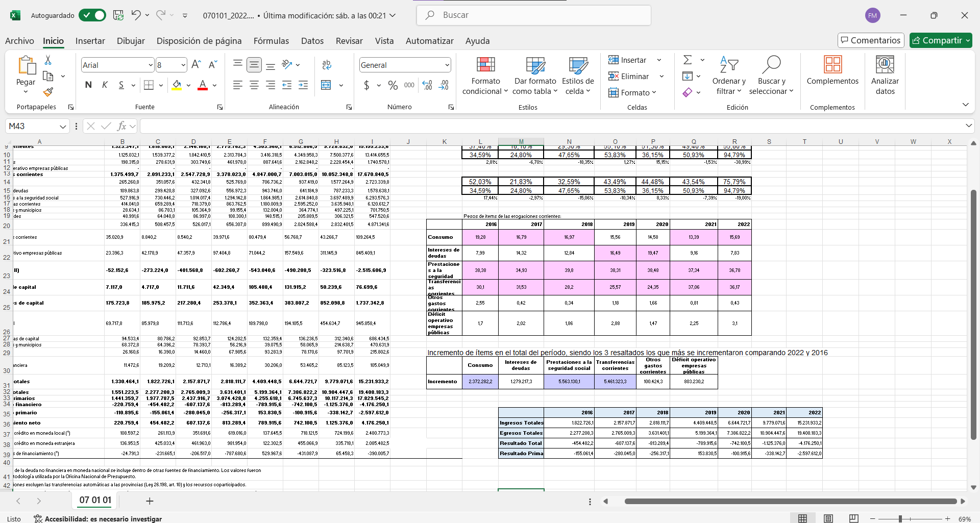Open the Archivo menu
This screenshot has height=523, width=980.
19,41
